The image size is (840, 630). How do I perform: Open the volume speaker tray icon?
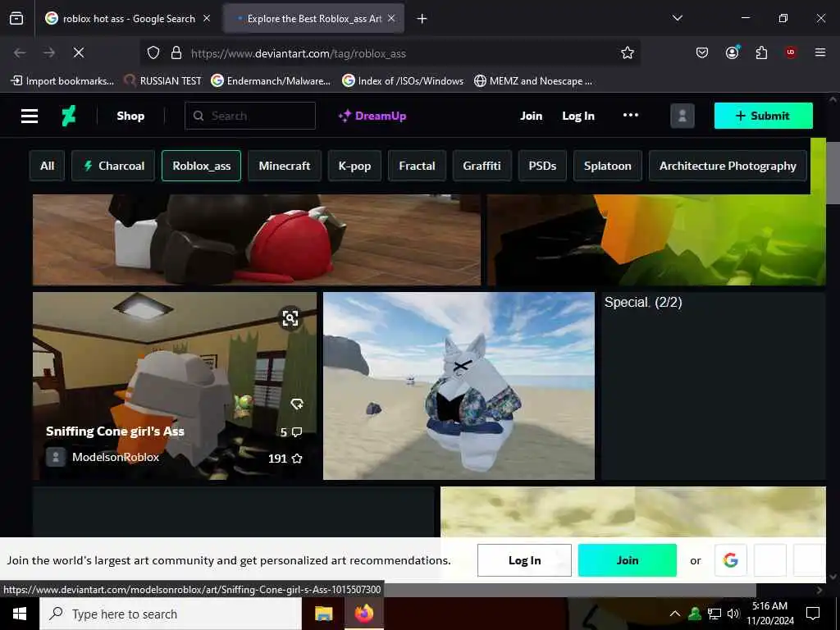[x=733, y=614]
